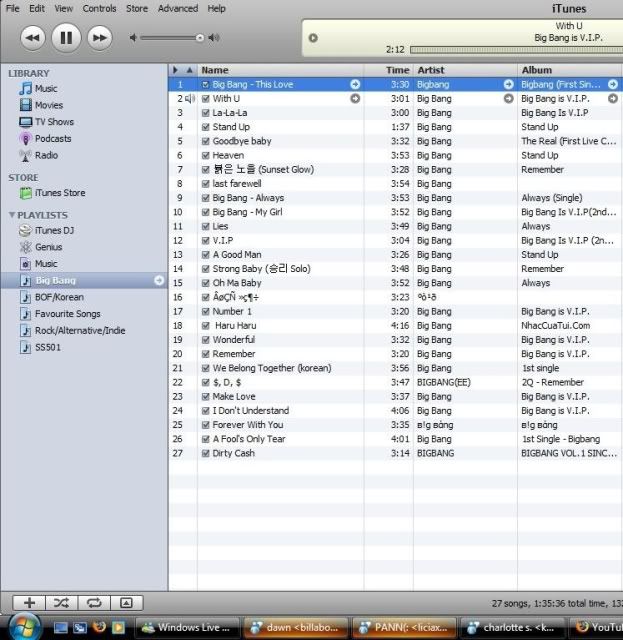This screenshot has width=623, height=640.
Task: Open the iTunes Store in sidebar
Action: [59, 193]
